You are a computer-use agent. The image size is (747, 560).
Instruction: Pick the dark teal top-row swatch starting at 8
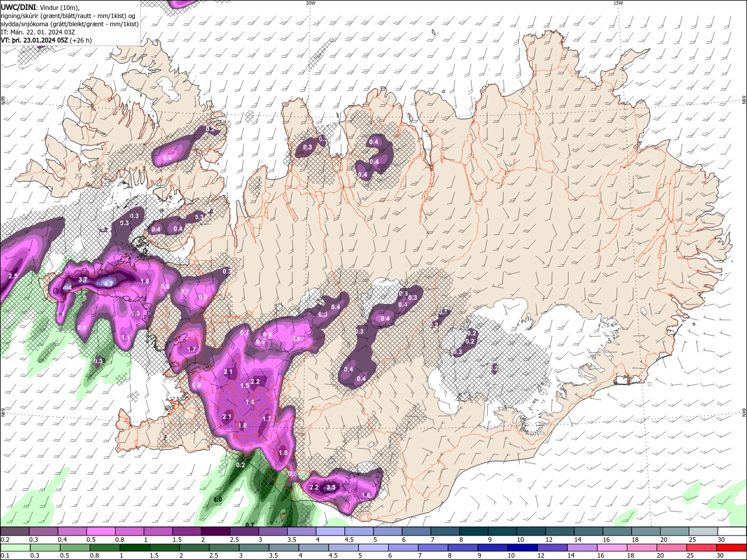click(x=474, y=531)
